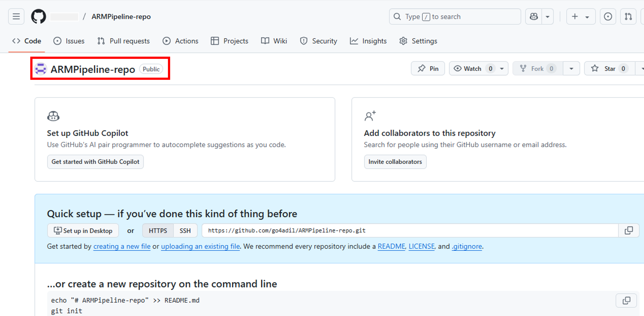This screenshot has width=644, height=316.
Task: Open the Copilot menu in the top bar
Action: point(547,17)
